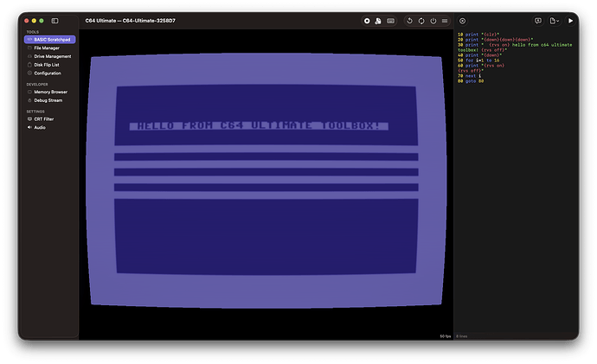Click the 8 lines status text
Screen dimensions: 597x364
tap(461, 336)
